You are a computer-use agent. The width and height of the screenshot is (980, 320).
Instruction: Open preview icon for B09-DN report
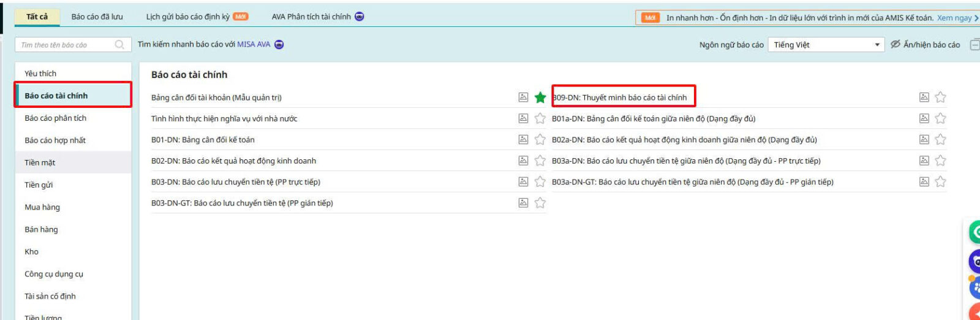924,97
